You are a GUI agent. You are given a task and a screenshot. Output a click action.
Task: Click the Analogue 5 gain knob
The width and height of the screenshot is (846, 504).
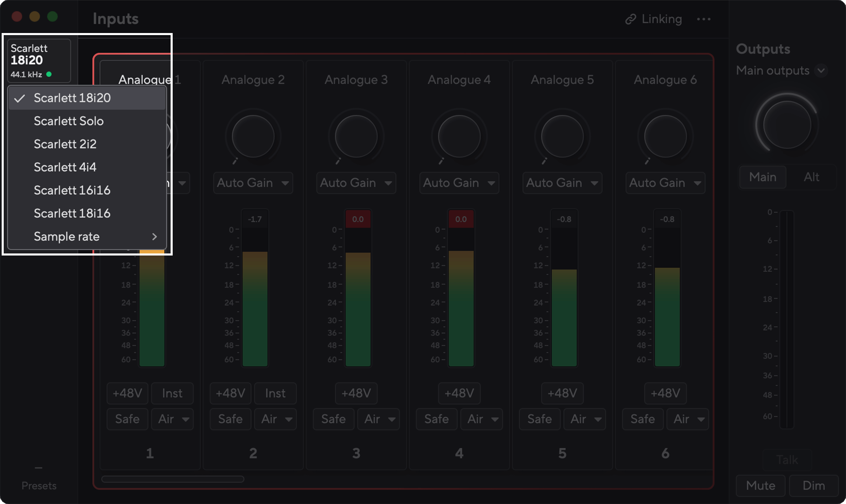[x=562, y=137]
